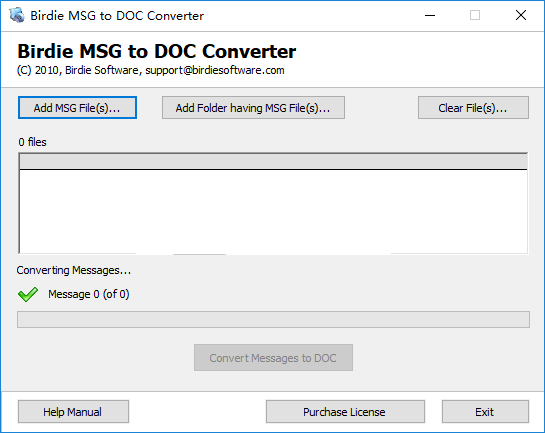Click the 'Converting Messages...' label

click(x=74, y=270)
